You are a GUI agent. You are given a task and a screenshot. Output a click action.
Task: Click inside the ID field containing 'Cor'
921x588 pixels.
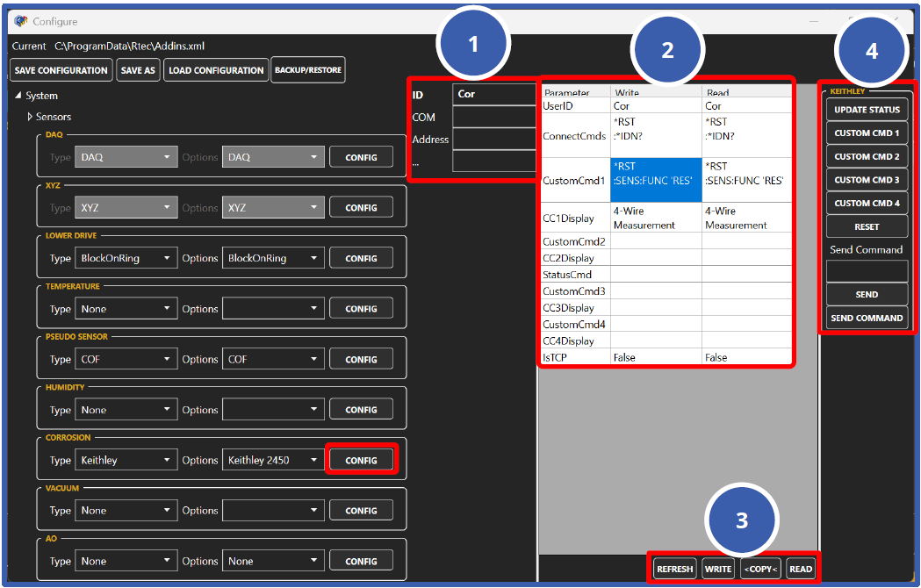492,93
